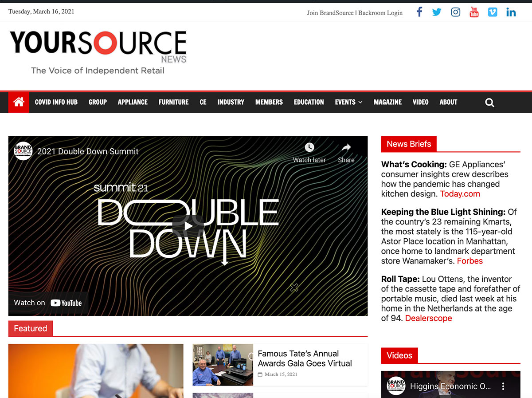Open the Industry menu item
Screen dimensions: 532x398
pyautogui.click(x=231, y=102)
